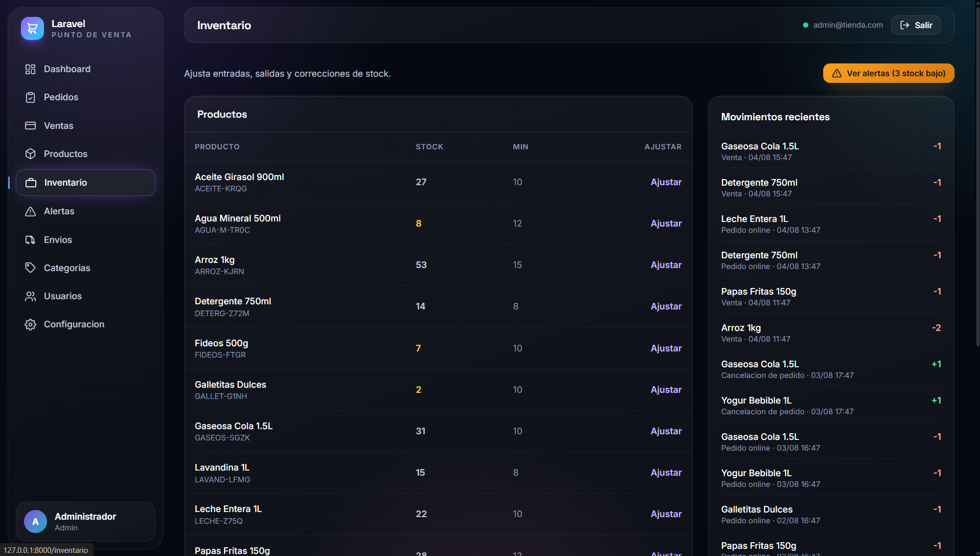Navigate to Categorias in sidebar

[x=85, y=268]
